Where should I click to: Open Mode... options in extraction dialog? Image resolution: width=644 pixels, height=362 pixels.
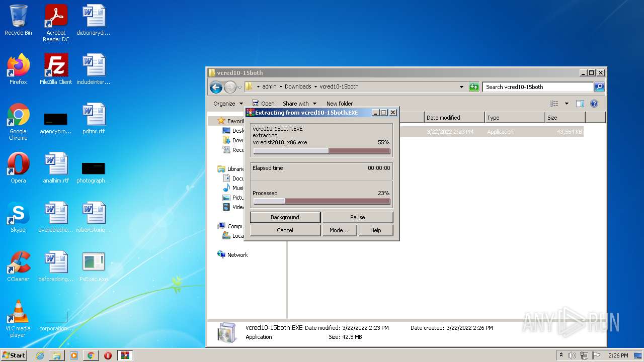339,230
